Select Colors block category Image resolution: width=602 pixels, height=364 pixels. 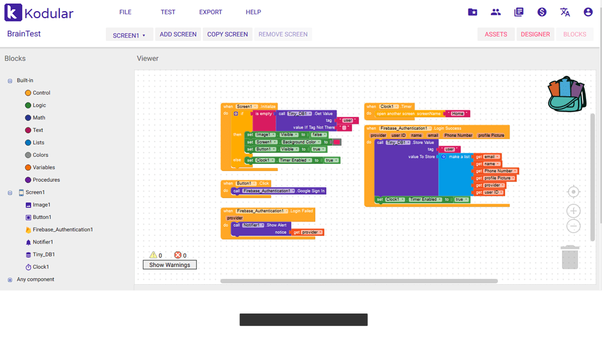[41, 155]
